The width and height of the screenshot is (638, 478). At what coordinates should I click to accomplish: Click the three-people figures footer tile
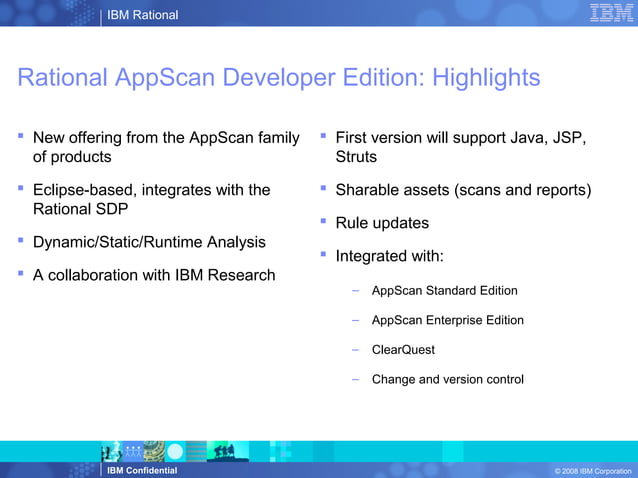[133, 451]
